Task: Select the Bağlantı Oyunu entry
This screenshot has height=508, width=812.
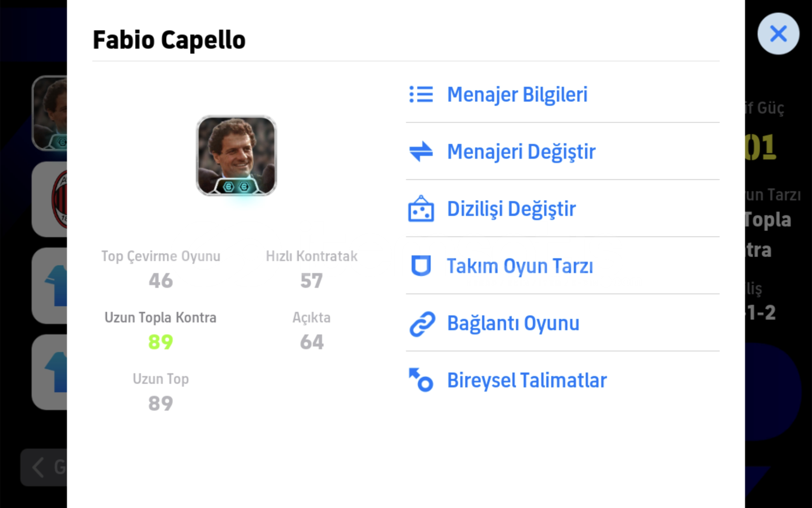Action: 513,324
